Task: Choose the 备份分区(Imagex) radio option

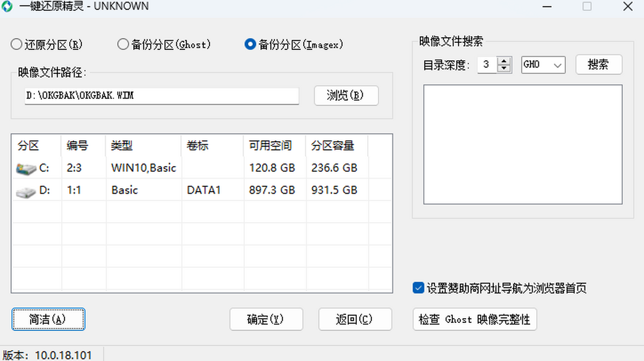Action: [250, 45]
